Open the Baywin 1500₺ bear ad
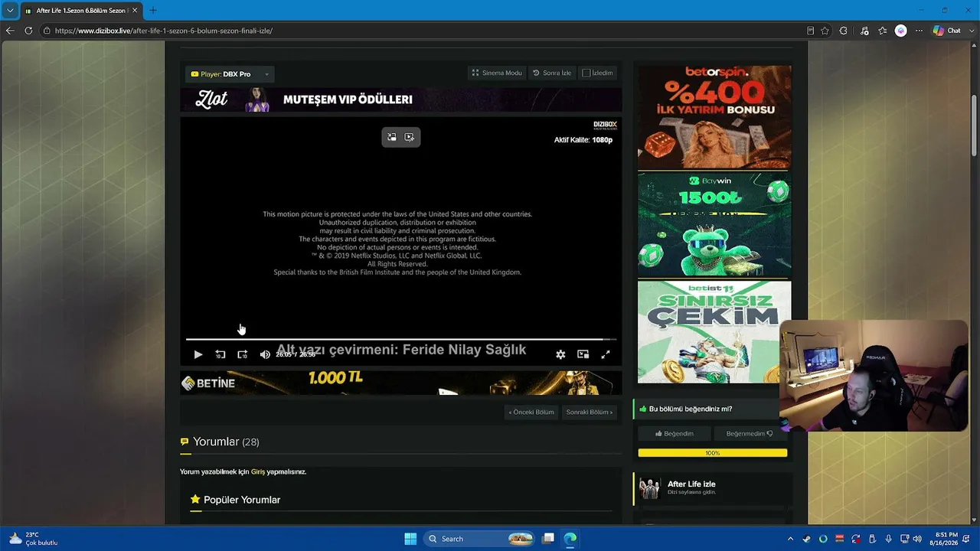 714,225
